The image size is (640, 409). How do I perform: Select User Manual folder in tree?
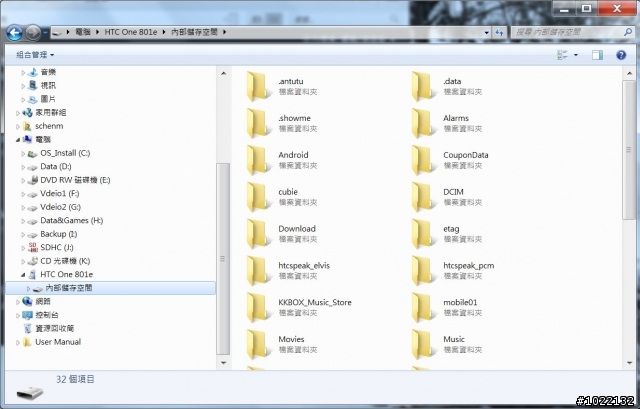click(x=58, y=342)
